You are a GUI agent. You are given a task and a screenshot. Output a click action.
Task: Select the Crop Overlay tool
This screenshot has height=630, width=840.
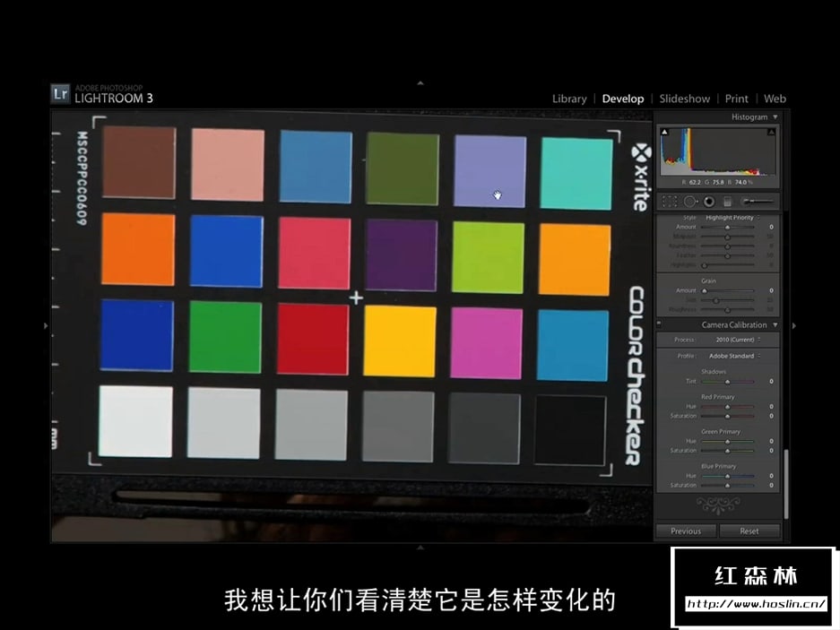669,202
